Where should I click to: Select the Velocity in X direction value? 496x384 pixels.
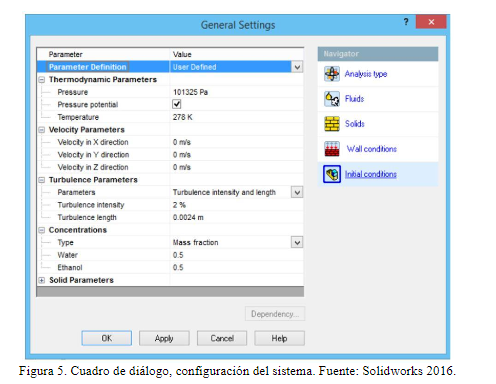point(182,142)
